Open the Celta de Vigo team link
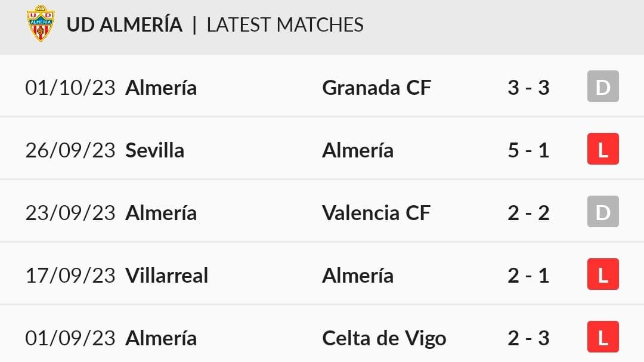 point(384,339)
